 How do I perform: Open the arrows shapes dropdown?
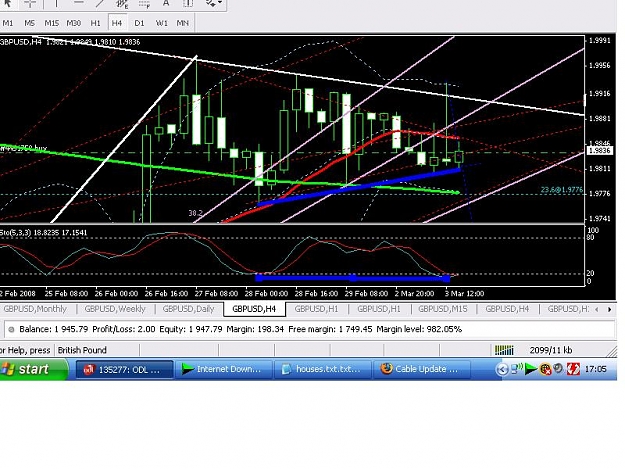[214, 4]
